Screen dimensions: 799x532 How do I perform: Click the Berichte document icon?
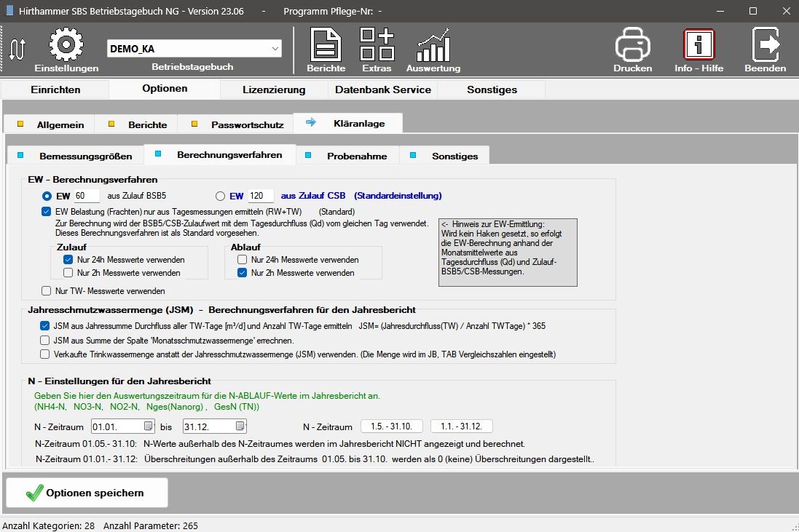[326, 45]
